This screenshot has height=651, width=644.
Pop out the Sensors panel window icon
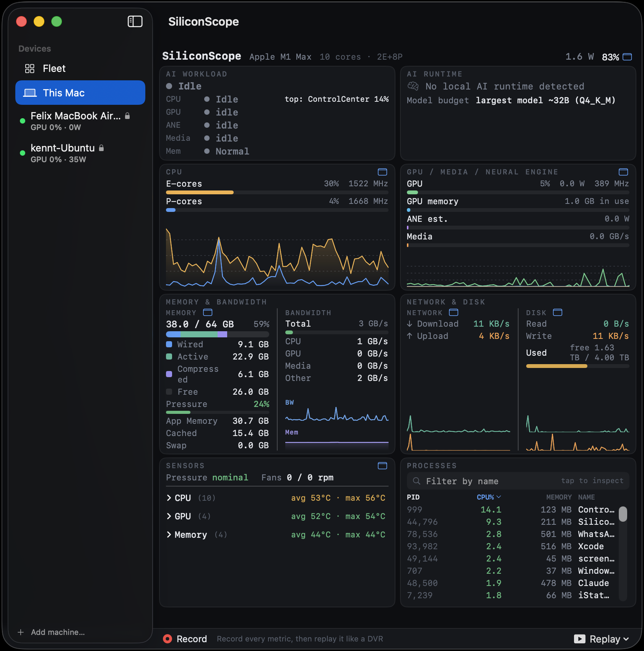(382, 465)
